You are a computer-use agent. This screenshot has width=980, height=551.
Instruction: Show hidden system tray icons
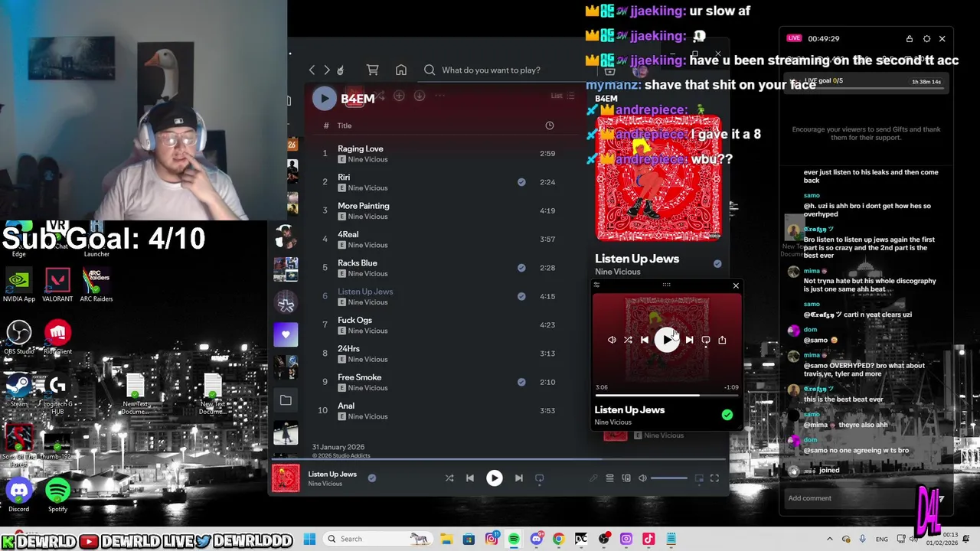(x=829, y=539)
